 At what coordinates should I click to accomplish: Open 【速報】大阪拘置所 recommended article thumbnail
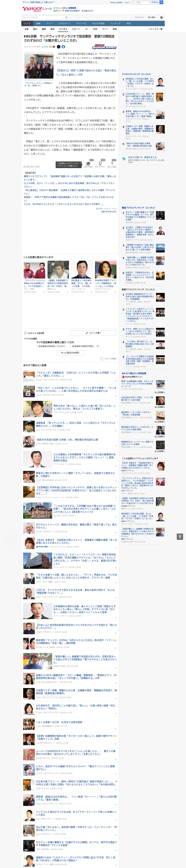tap(58, 269)
